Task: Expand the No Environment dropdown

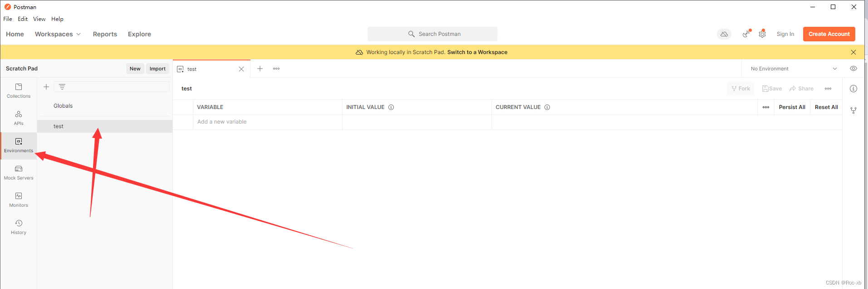Action: point(794,69)
